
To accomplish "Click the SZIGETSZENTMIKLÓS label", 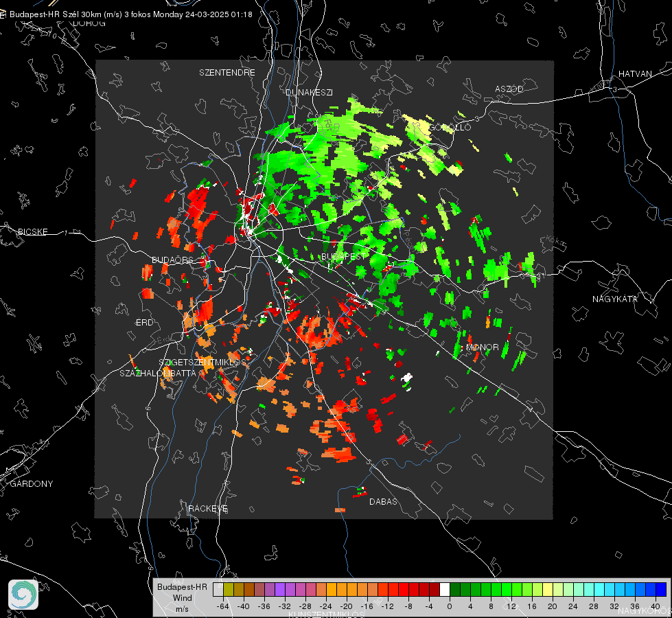I will (x=202, y=363).
